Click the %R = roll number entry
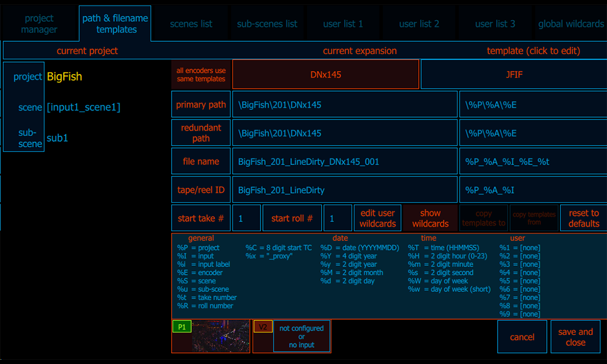 coord(205,306)
